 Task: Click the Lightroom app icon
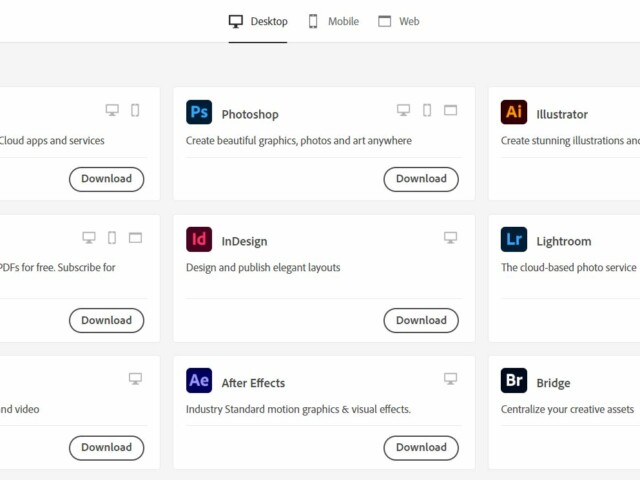pos(514,240)
